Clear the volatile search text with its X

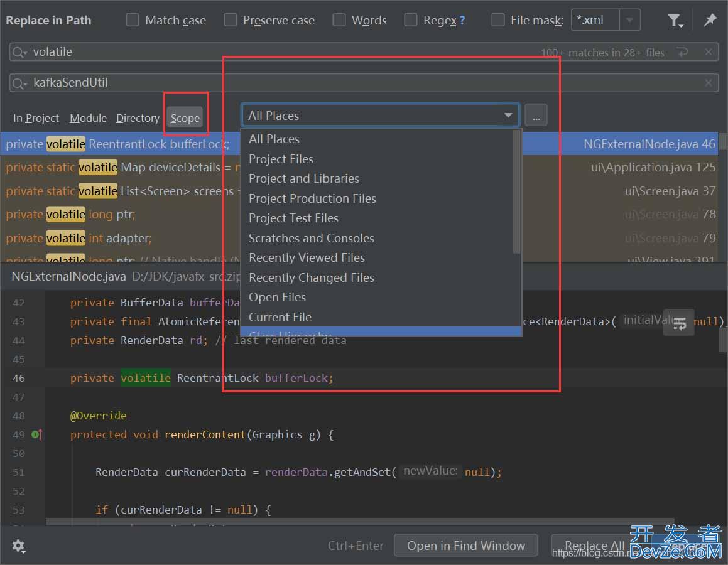(708, 52)
